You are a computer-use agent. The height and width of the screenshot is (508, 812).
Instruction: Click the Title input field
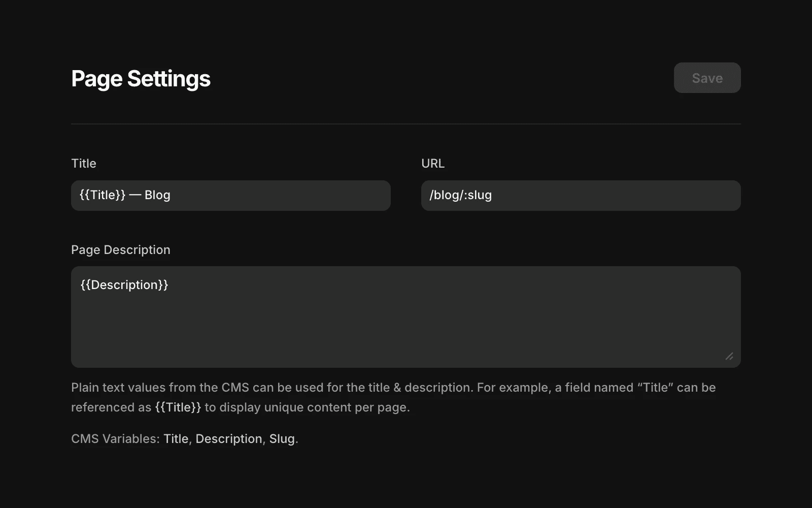click(230, 195)
